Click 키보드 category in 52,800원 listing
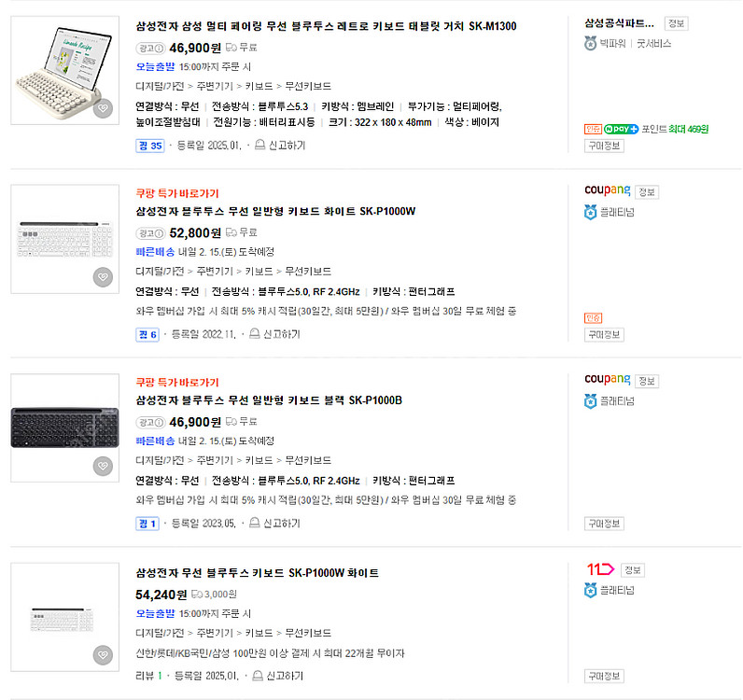 coord(259,271)
